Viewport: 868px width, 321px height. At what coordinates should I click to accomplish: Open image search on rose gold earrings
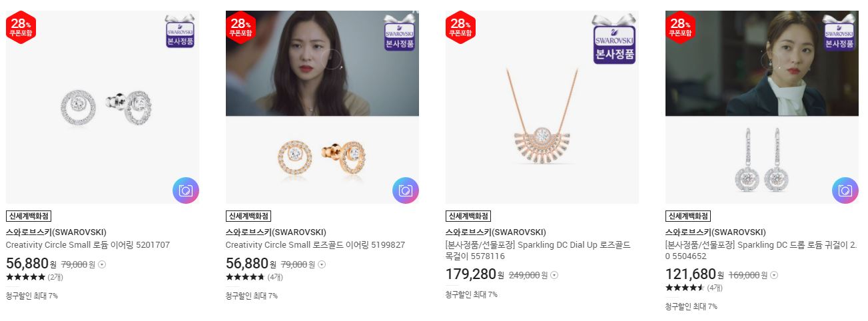coord(406,190)
